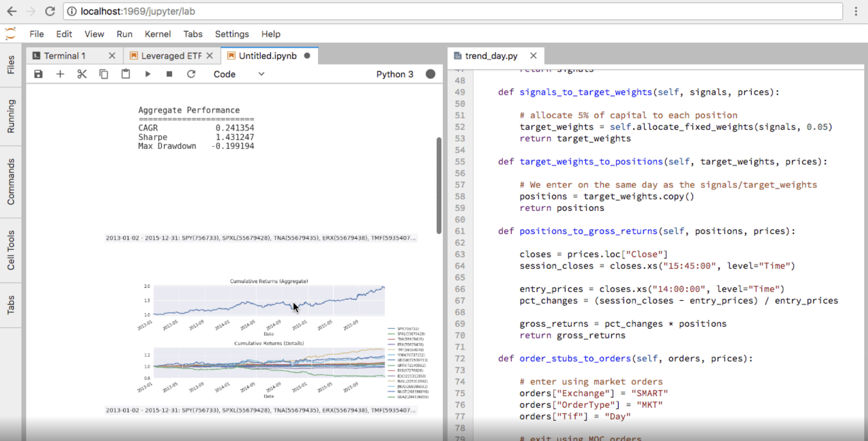The width and height of the screenshot is (868, 441).
Task: Switch to the Terminal 1 tab
Action: [65, 56]
